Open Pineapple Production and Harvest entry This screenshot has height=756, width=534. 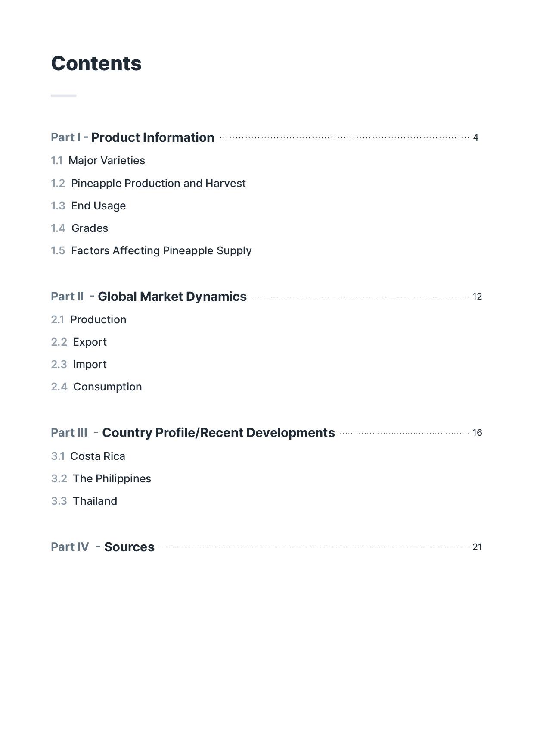coord(158,184)
